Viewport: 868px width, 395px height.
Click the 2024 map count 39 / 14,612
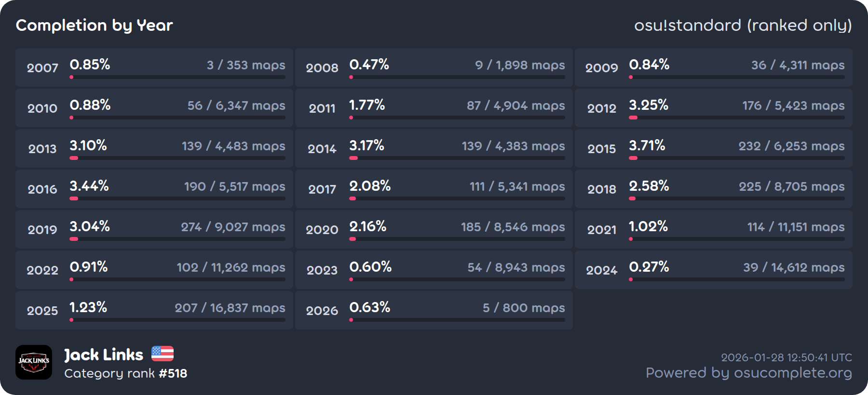[x=794, y=267]
